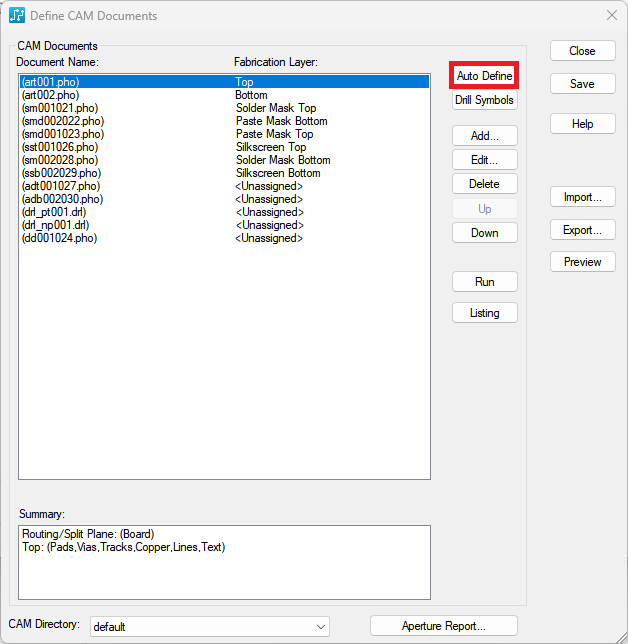Delete the selected CAM document
The width and height of the screenshot is (628, 644).
(484, 184)
